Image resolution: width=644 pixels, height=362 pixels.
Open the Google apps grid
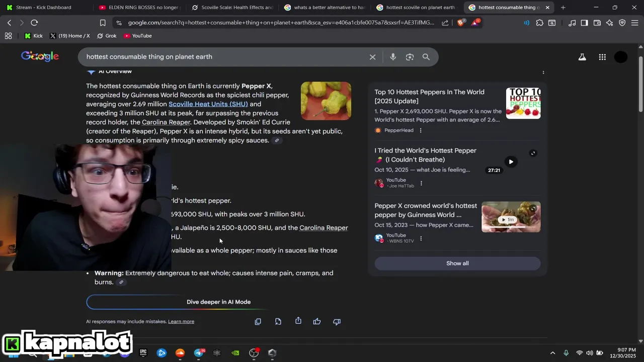[x=602, y=57]
